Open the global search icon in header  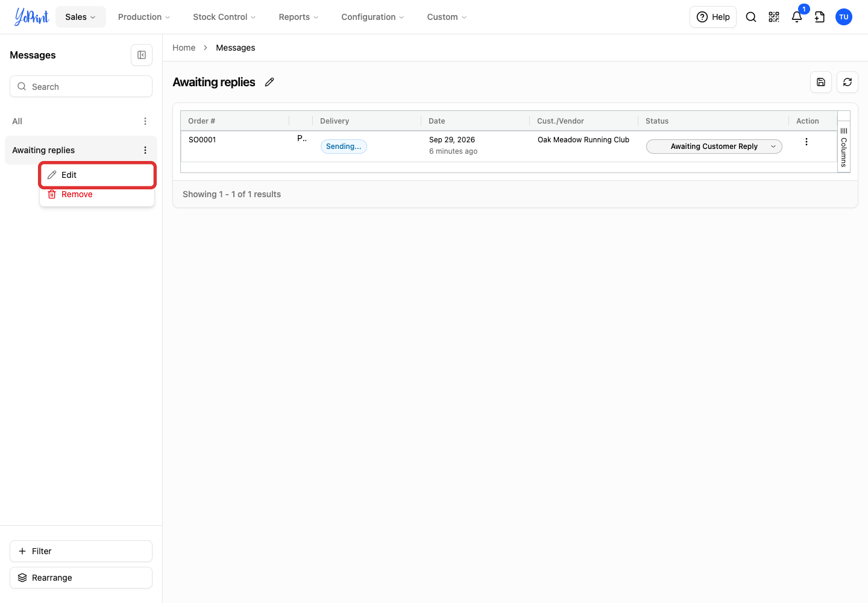pyautogui.click(x=751, y=17)
